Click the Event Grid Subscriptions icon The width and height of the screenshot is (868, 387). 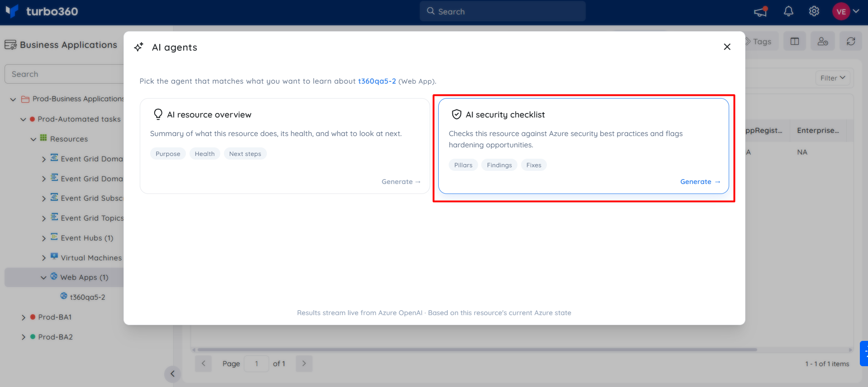(x=54, y=197)
